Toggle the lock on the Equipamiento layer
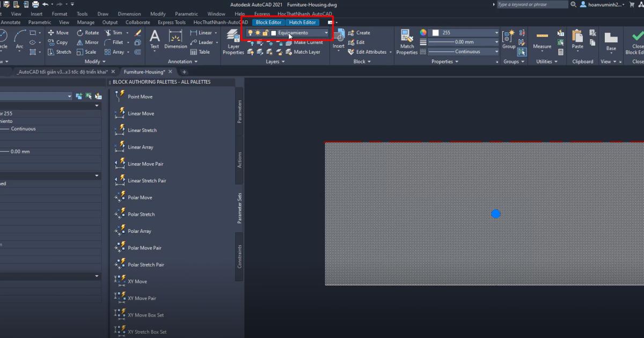The width and height of the screenshot is (644, 338). point(265,33)
